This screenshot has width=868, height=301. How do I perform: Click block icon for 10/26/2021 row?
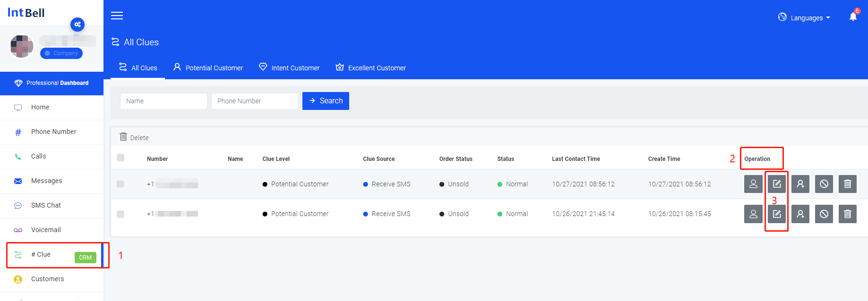(x=824, y=214)
